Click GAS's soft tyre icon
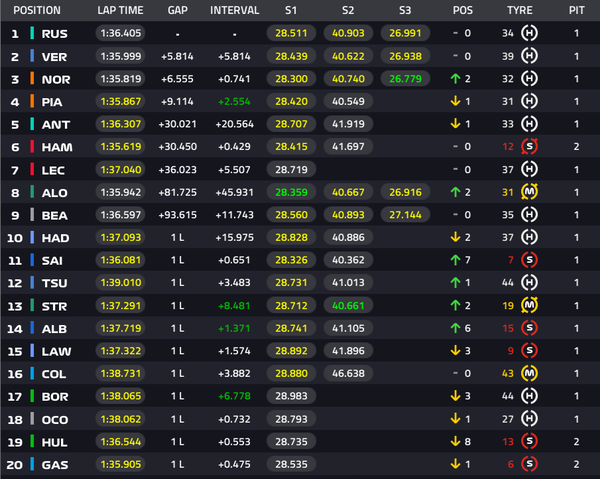This screenshot has height=479, width=600. tap(529, 464)
